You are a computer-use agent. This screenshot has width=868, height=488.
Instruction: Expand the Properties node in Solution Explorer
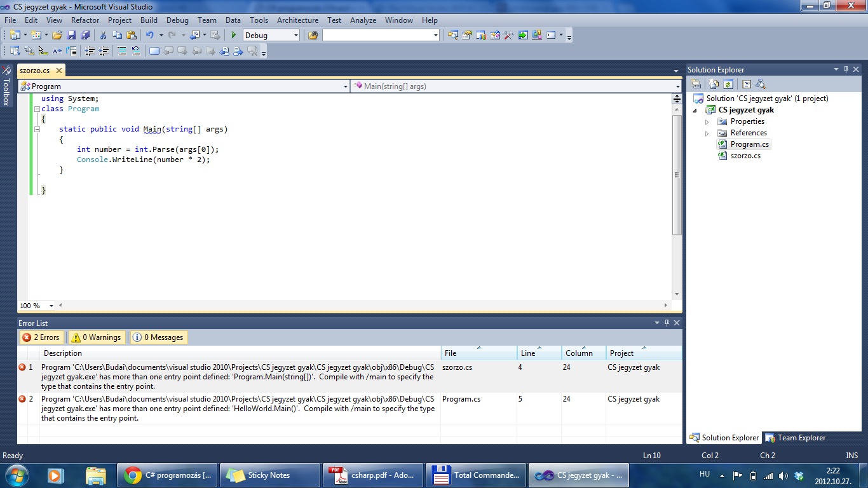tap(707, 121)
